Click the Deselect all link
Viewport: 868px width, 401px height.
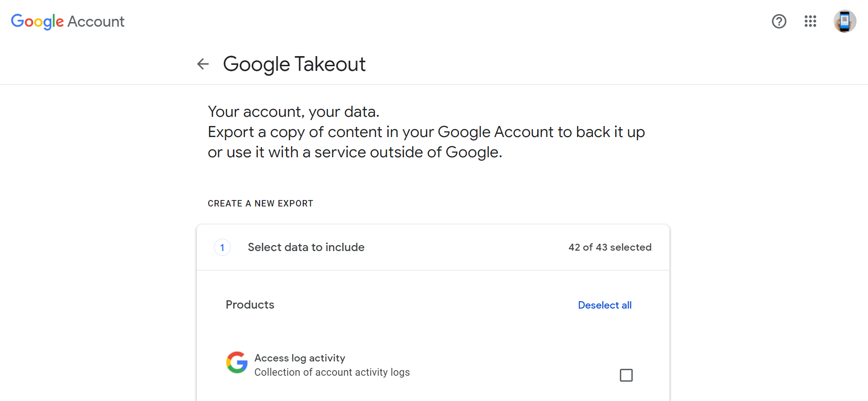(x=605, y=305)
